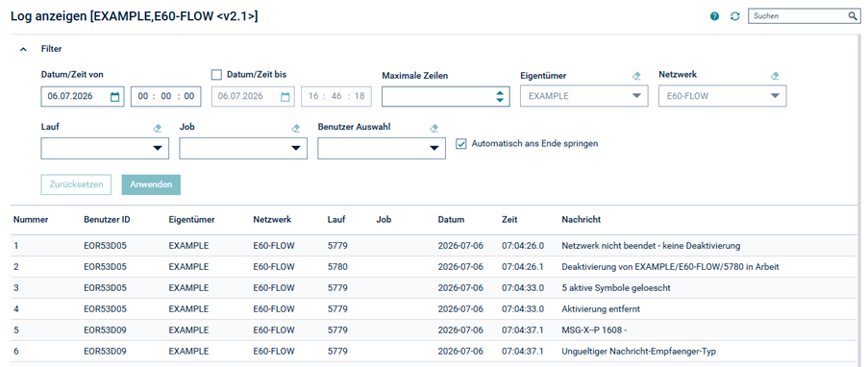
Task: Open the Job dropdown
Action: coord(296,148)
